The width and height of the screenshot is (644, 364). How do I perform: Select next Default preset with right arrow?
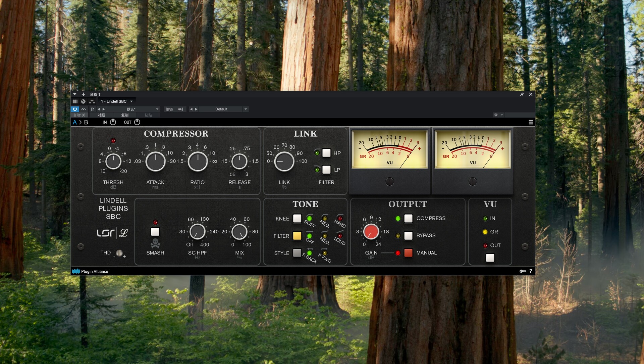tap(196, 109)
